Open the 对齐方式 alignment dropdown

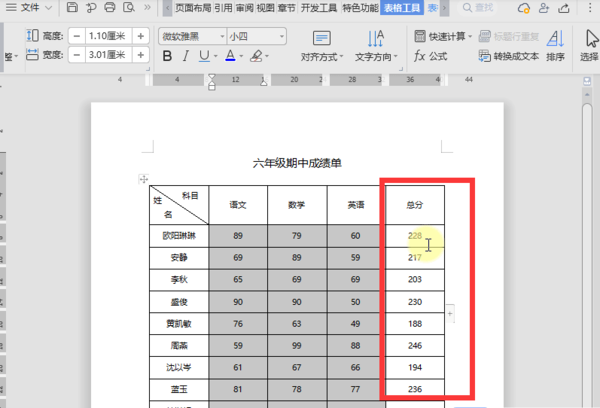coord(322,47)
